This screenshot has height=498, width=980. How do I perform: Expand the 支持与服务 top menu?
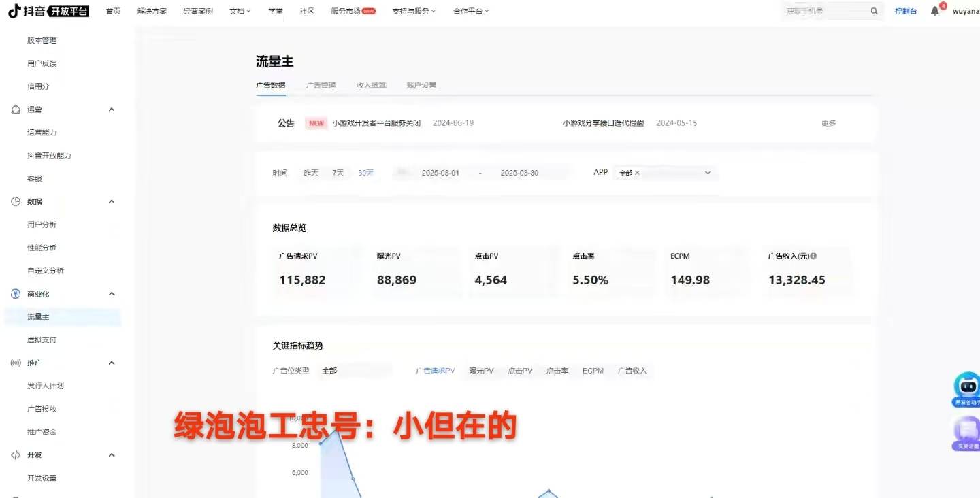click(414, 11)
